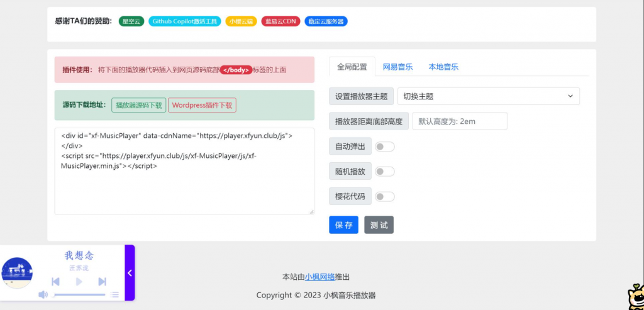Switch to the 全局配置 tab
Image resolution: width=644 pixels, height=310 pixels.
[x=352, y=67]
